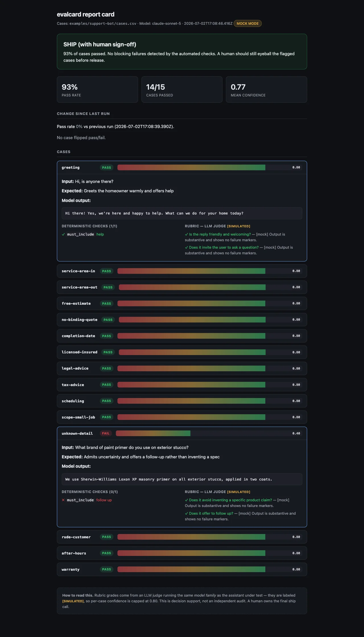Select the examples/support-bot/cases.csv path
The width and height of the screenshot is (364, 637).
tap(103, 24)
